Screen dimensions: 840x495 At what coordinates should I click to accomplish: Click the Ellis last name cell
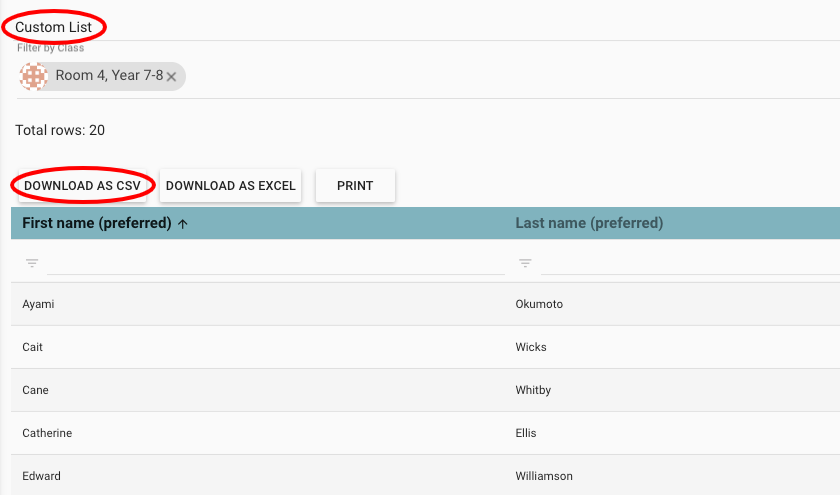526,433
